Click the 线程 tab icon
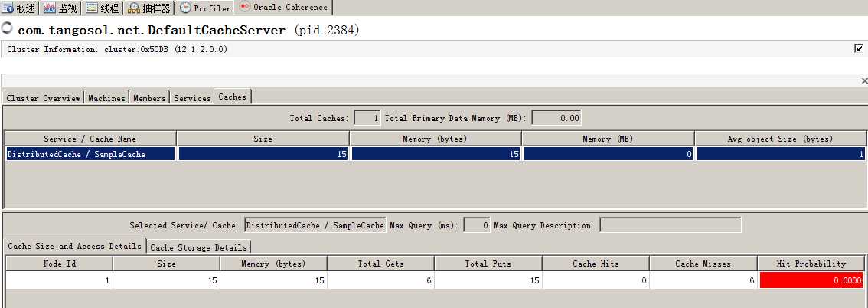Image resolution: width=868 pixels, height=308 pixels. 92,8
